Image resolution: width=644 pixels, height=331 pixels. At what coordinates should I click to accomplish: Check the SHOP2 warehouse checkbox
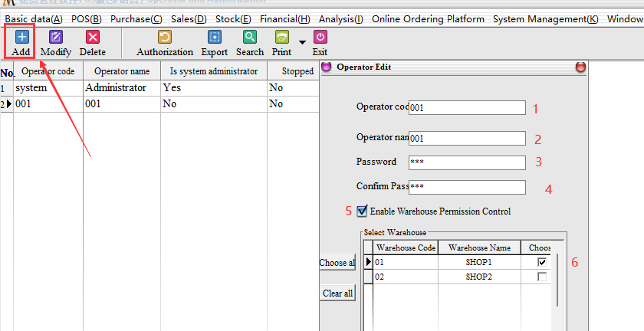point(543,277)
